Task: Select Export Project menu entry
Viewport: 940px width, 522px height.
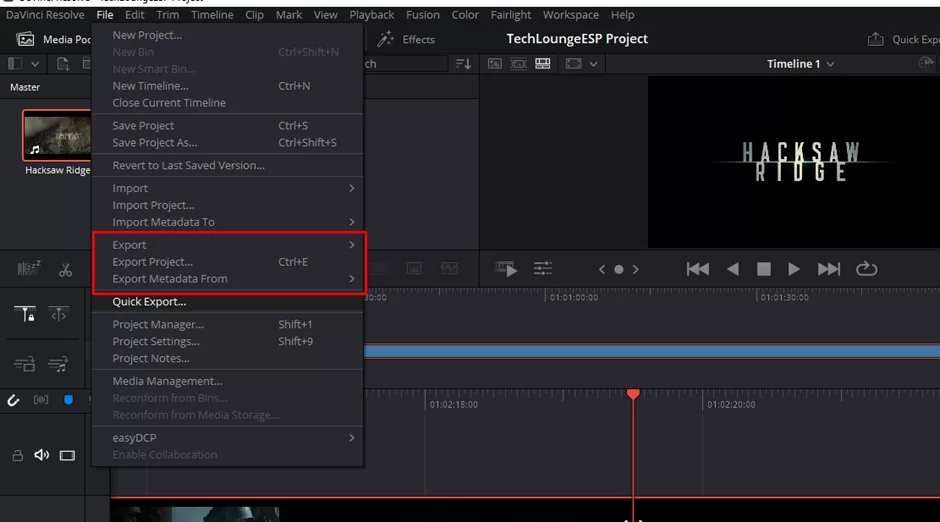Action: click(228, 262)
